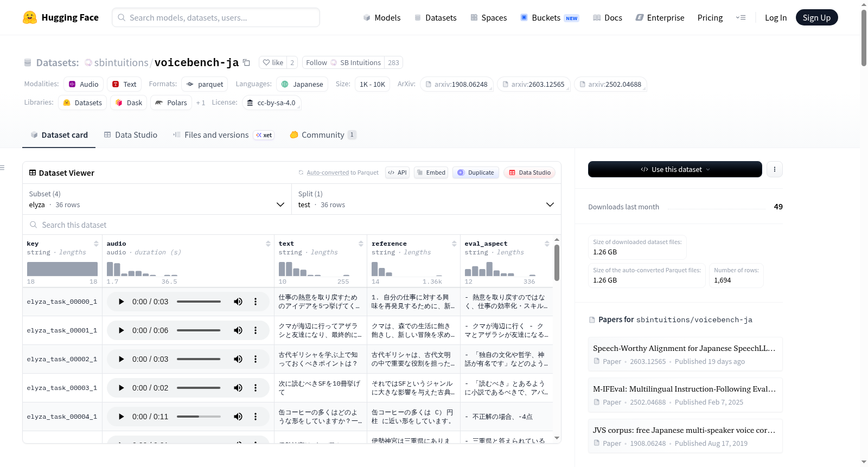The image size is (868, 467).
Task: Expand the navigation more-menu icon
Action: [741, 17]
